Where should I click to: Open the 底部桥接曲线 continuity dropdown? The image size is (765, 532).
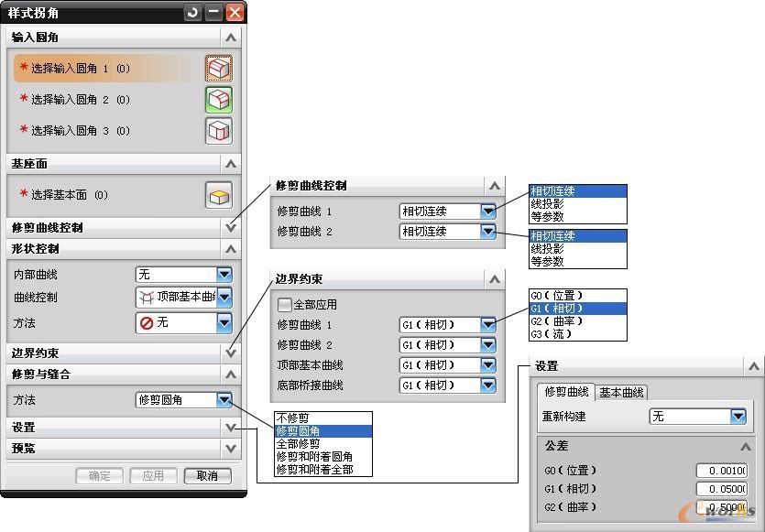point(488,386)
